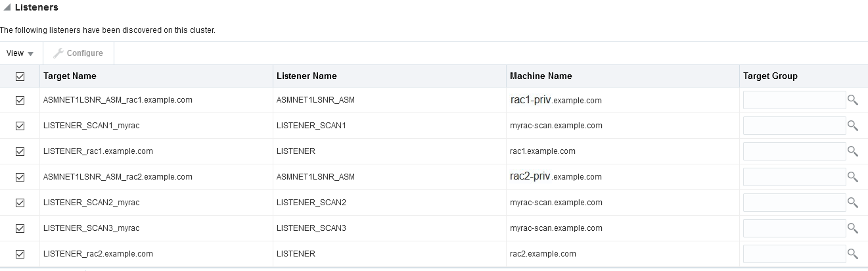Focus Target Group field for ASMNET1LSNR_ASM_rac2 row
The image size is (868, 271).
click(x=794, y=177)
